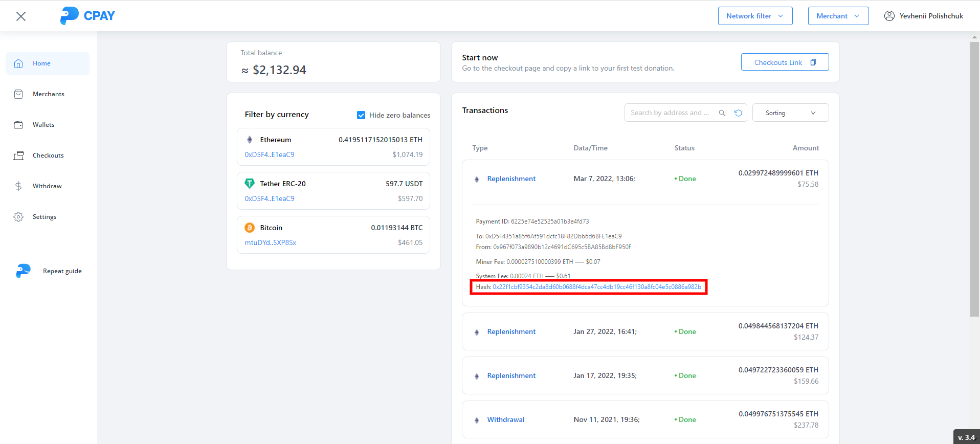Go to Merchants in the sidebar
Image resolution: width=980 pixels, height=444 pixels.
[48, 94]
